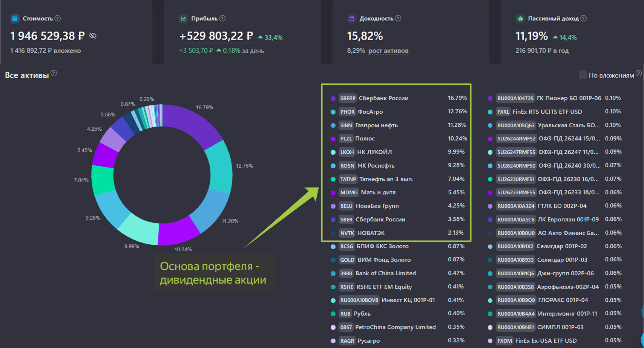Click the Пассивный доход piggy icon

coord(520,18)
